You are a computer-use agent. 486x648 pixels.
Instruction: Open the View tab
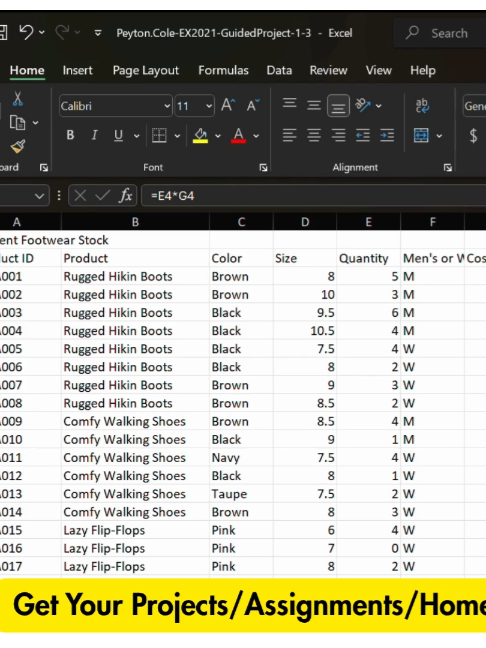[379, 70]
